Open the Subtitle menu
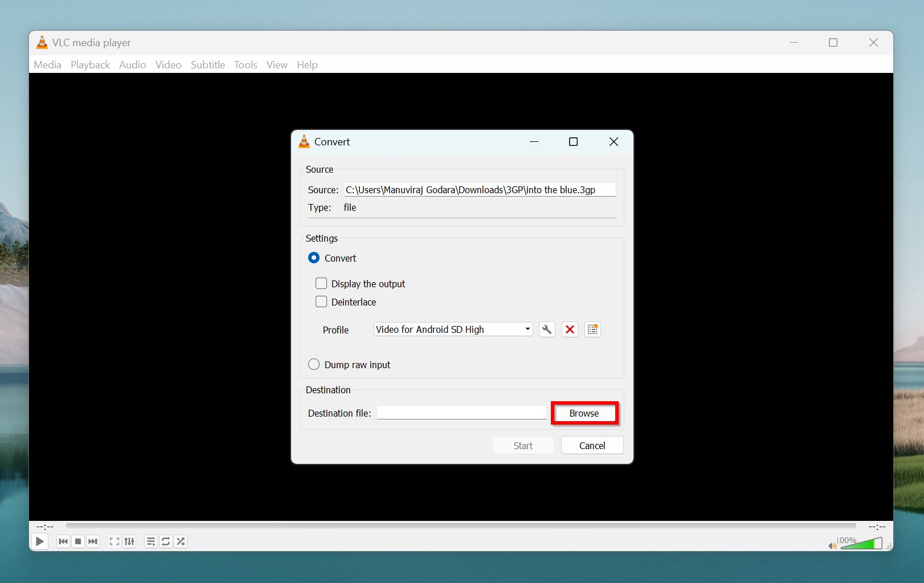 (207, 65)
